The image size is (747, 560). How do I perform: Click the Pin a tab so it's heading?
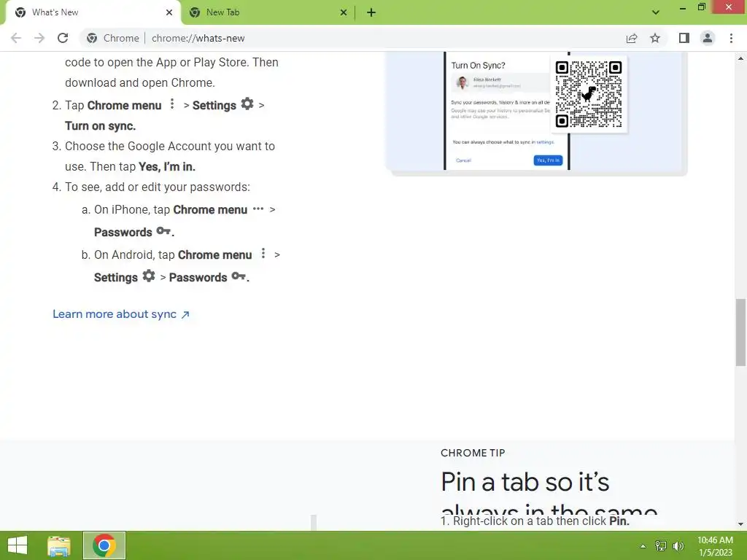point(525,482)
